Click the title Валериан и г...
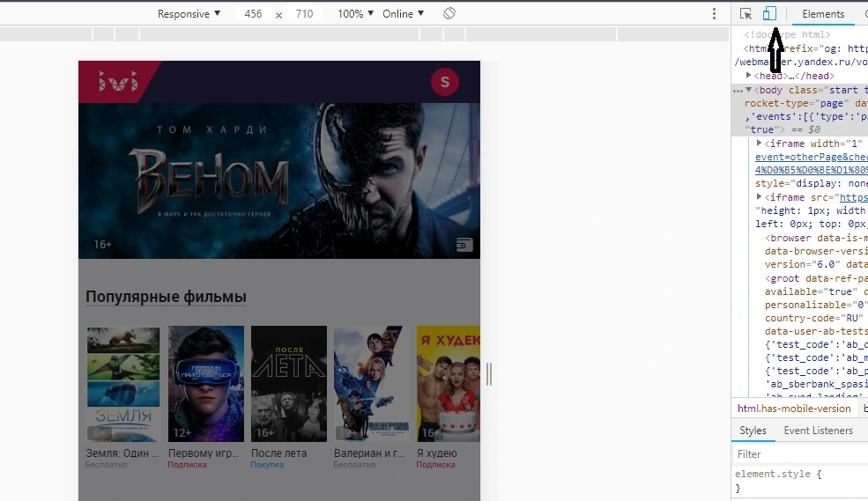Screen dimensions: 868x501 [x=368, y=453]
